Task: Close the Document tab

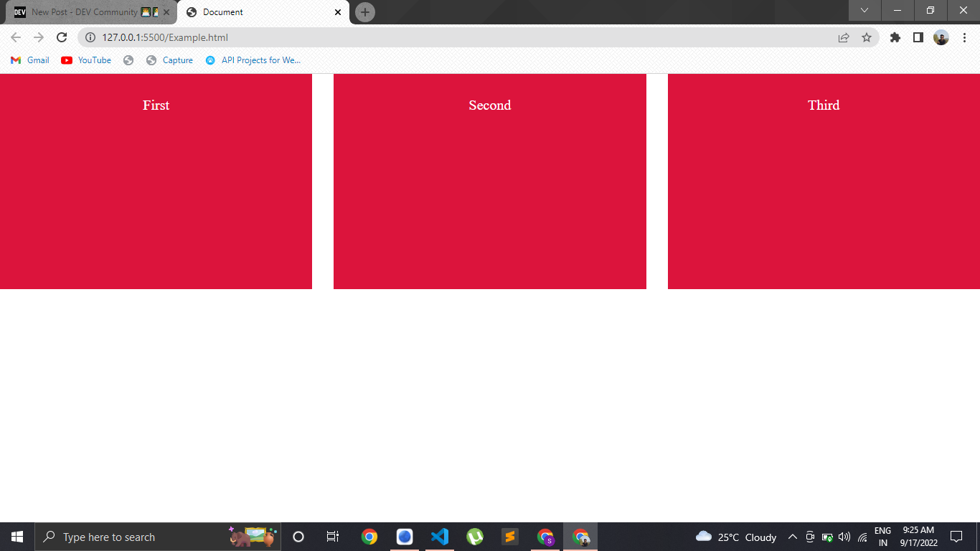Action: click(338, 12)
